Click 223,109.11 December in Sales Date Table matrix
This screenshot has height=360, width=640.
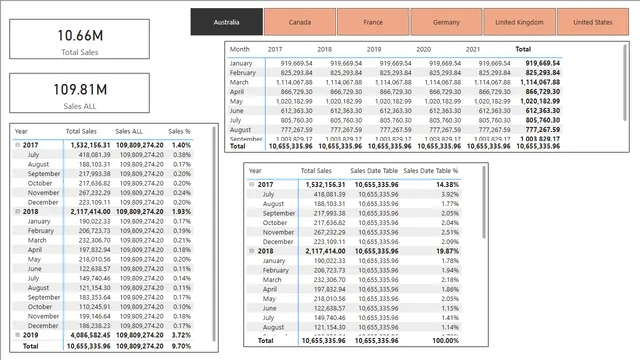[x=329, y=242]
